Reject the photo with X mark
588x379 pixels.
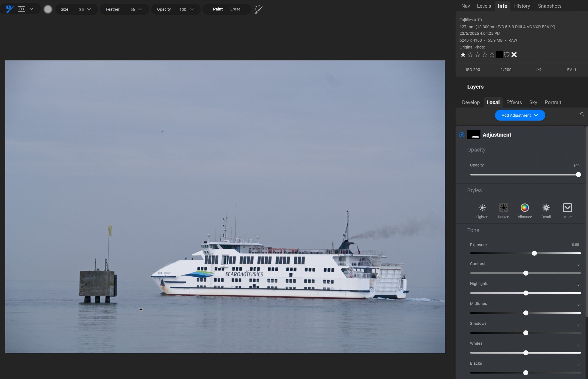(514, 55)
